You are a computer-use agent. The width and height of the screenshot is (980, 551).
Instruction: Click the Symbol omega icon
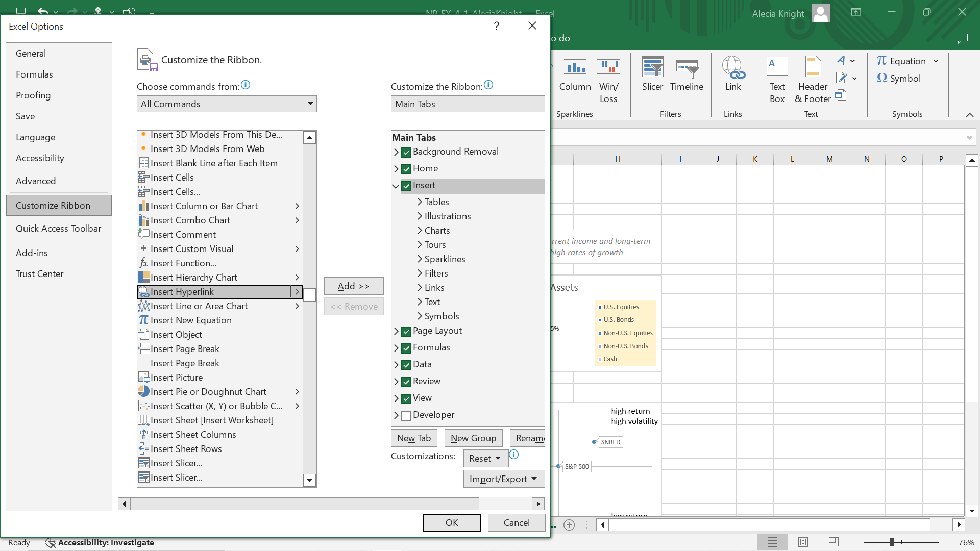click(882, 78)
